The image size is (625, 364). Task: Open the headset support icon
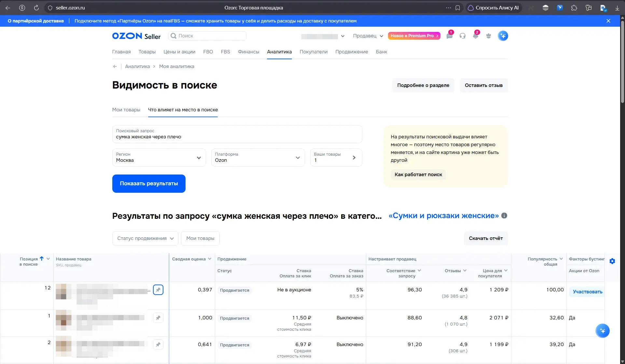463,36
